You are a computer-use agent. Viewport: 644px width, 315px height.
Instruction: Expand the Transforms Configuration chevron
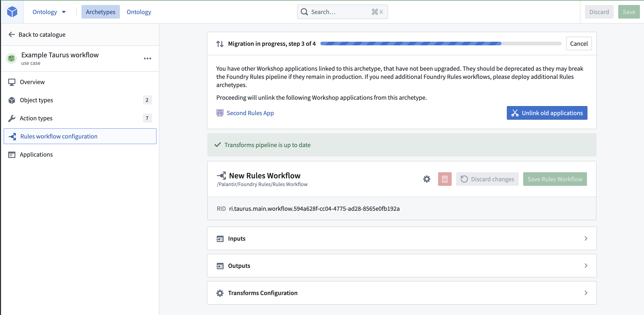coord(586,293)
